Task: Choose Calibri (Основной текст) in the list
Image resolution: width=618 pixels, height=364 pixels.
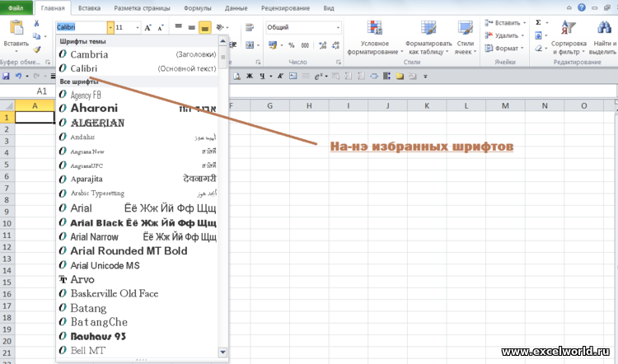Action: (x=137, y=68)
